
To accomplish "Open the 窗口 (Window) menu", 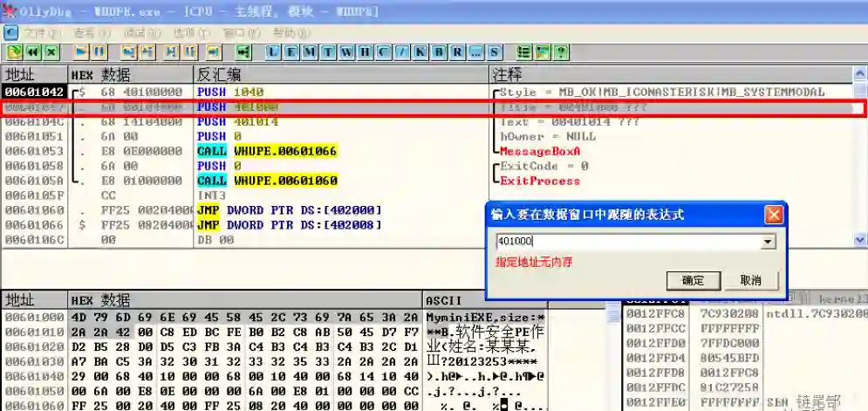I will tap(242, 32).
